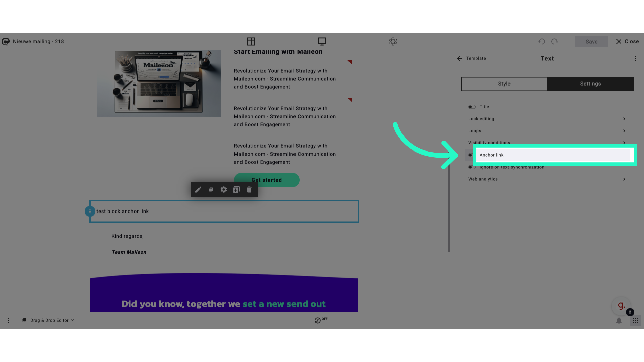Select the 'test block anchor link' text block

click(224, 211)
